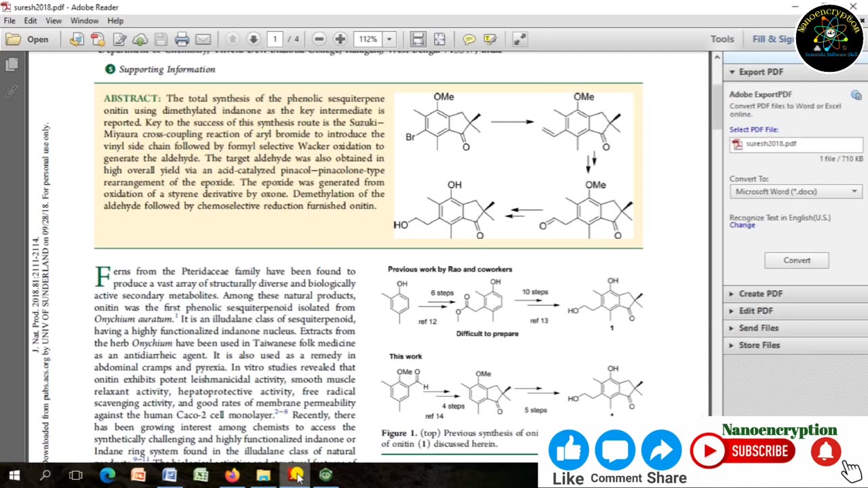The width and height of the screenshot is (868, 488).
Task: Go to next page with down arrow
Action: click(254, 39)
